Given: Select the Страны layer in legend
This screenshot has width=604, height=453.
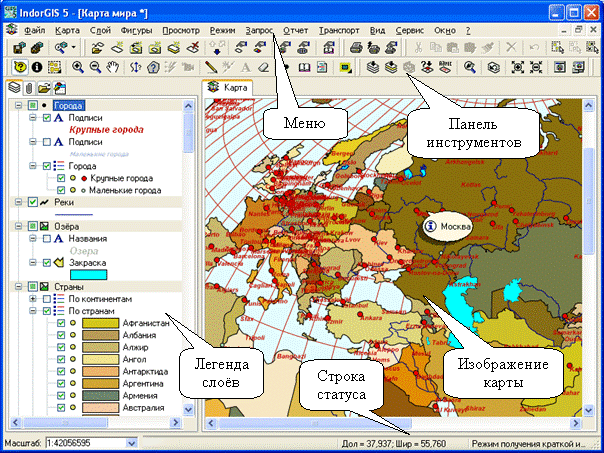Looking at the screenshot, I should 70,287.
